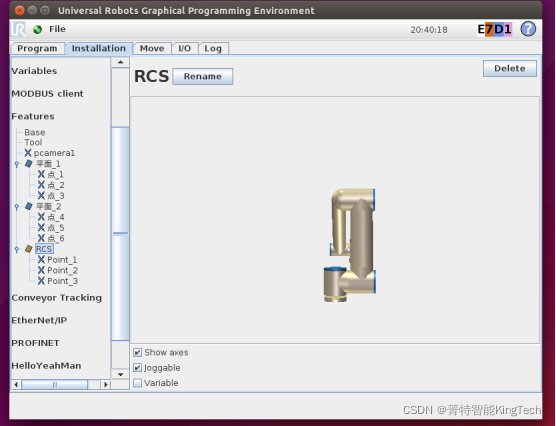This screenshot has height=426, width=556.
Task: Open PROFINET settings
Action: pyautogui.click(x=35, y=343)
